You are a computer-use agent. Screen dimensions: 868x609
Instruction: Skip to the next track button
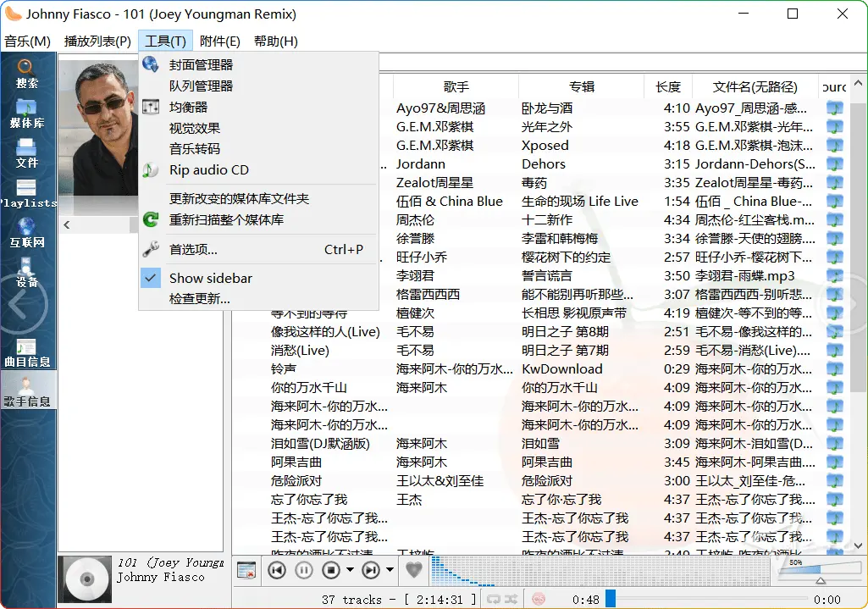(371, 570)
